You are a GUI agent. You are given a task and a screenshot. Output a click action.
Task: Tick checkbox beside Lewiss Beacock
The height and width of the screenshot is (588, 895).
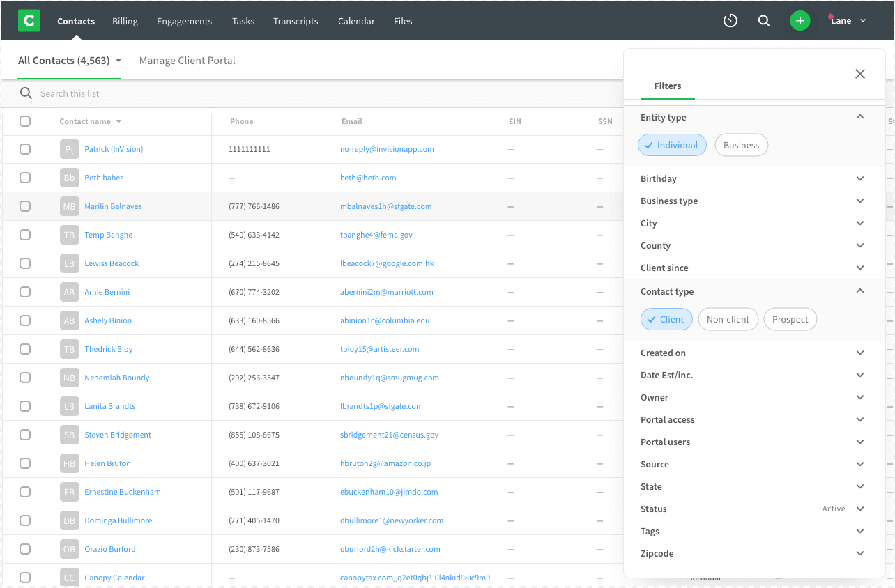(x=25, y=263)
